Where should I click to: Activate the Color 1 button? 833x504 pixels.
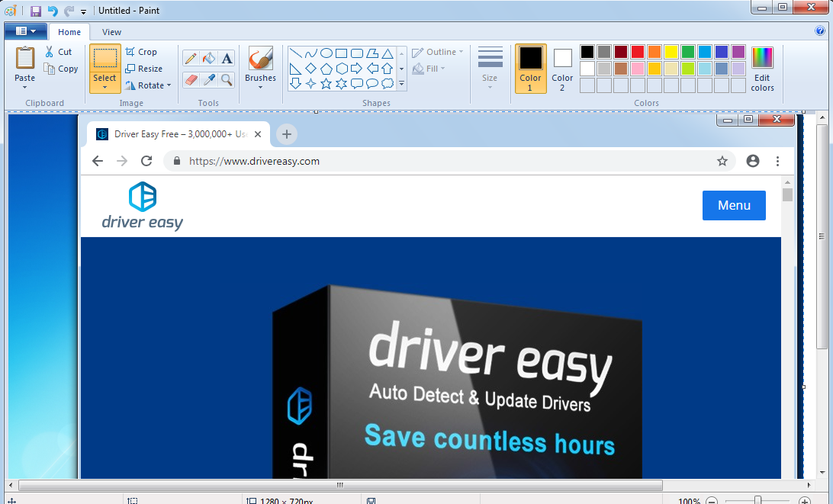(x=530, y=69)
